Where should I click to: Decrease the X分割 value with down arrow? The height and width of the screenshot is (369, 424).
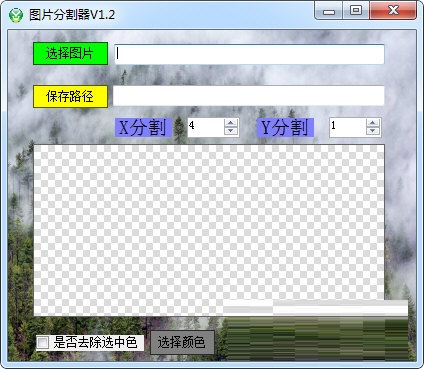pos(231,131)
